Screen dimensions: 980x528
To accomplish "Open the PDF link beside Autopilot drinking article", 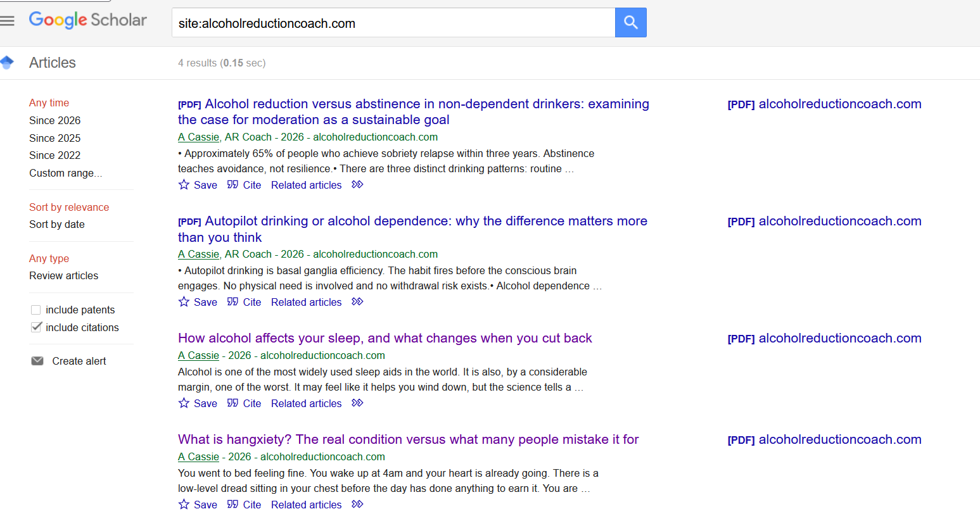I will click(x=824, y=221).
